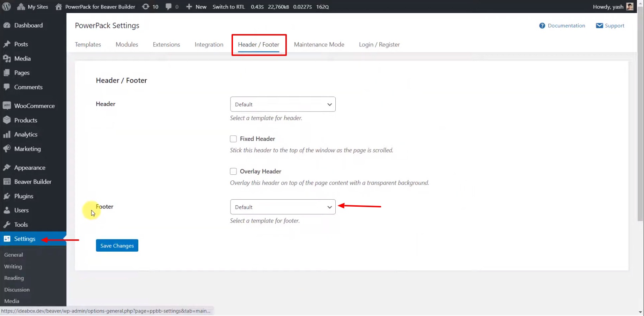Click the Save Changes button
644x316 pixels.
(x=117, y=246)
